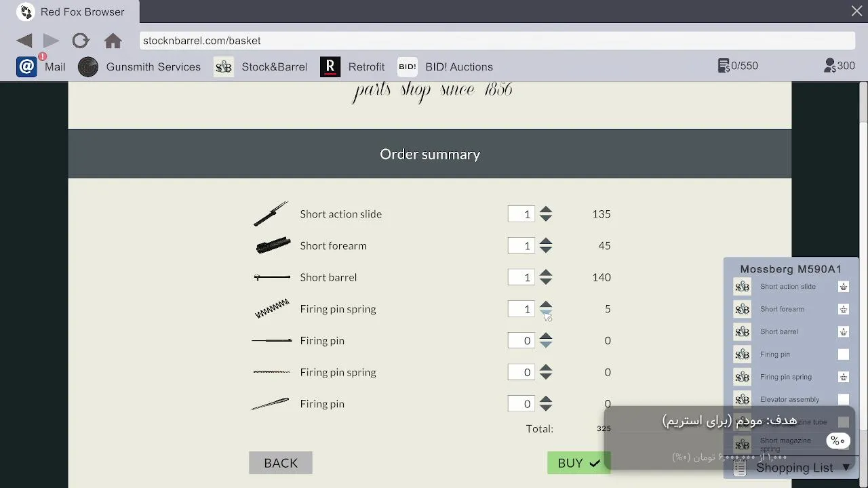Increase quantity of first Firing pin at 0

tap(546, 336)
